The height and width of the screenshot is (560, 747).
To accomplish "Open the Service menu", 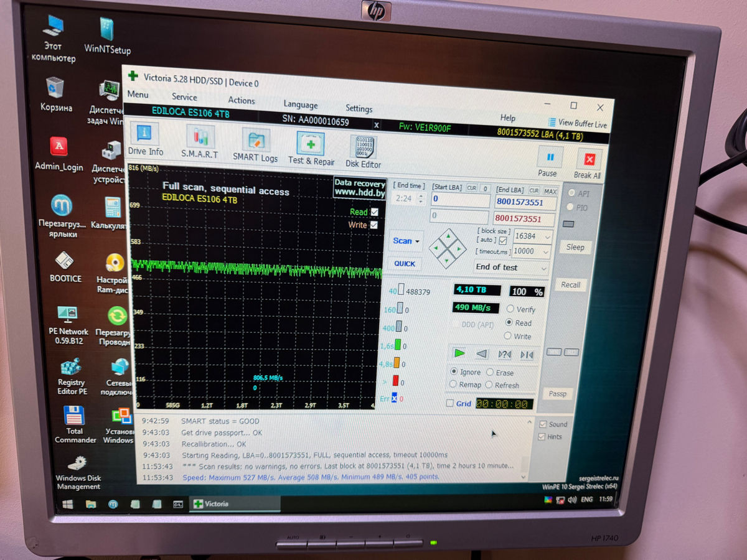I will (184, 97).
